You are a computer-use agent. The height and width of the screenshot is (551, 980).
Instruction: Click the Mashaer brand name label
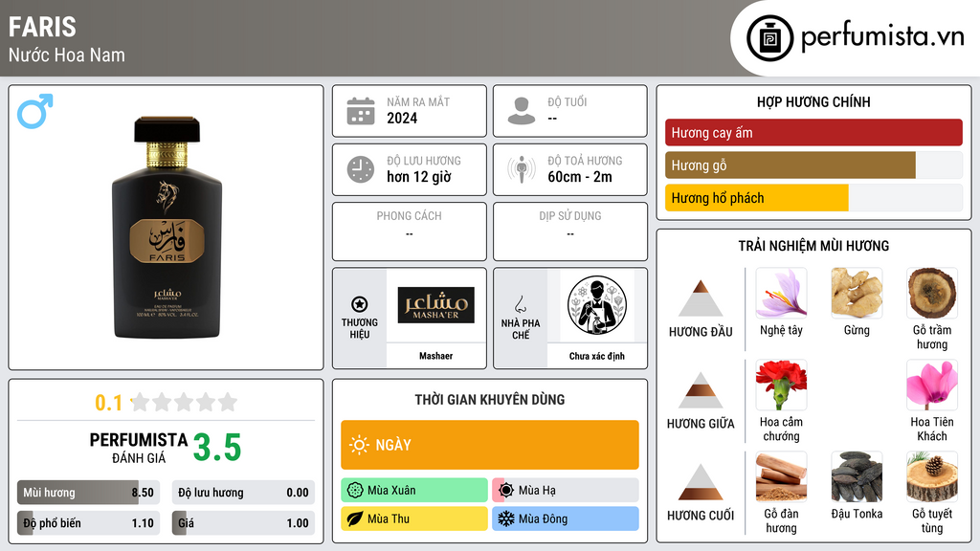[x=435, y=356]
